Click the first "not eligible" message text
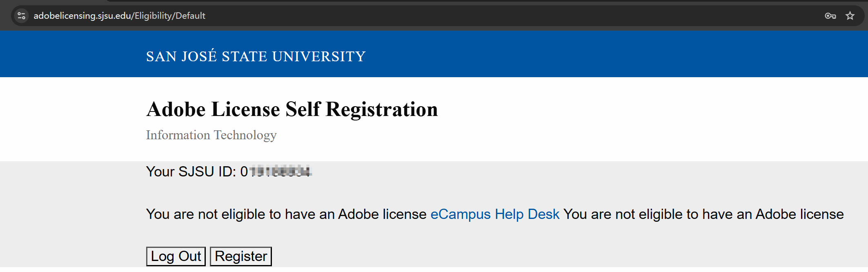The width and height of the screenshot is (868, 272). [x=286, y=214]
